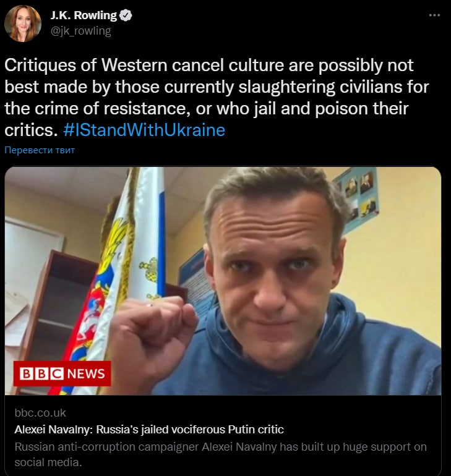Open headline "Alexei Navalny: Russia's jailed vociferous Putin critic"
The image size is (451, 476).
tap(149, 430)
